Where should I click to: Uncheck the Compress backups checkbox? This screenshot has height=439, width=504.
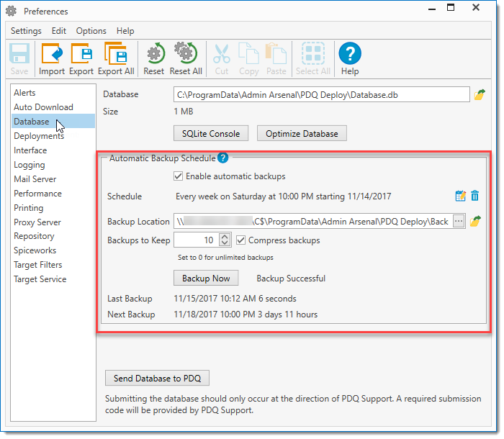241,240
